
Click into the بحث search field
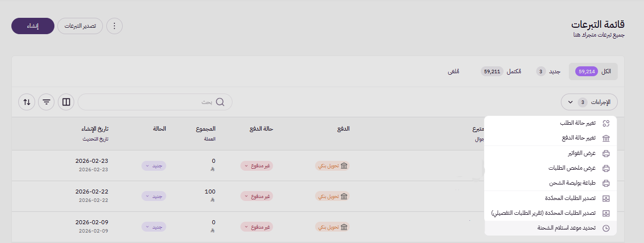click(148, 102)
